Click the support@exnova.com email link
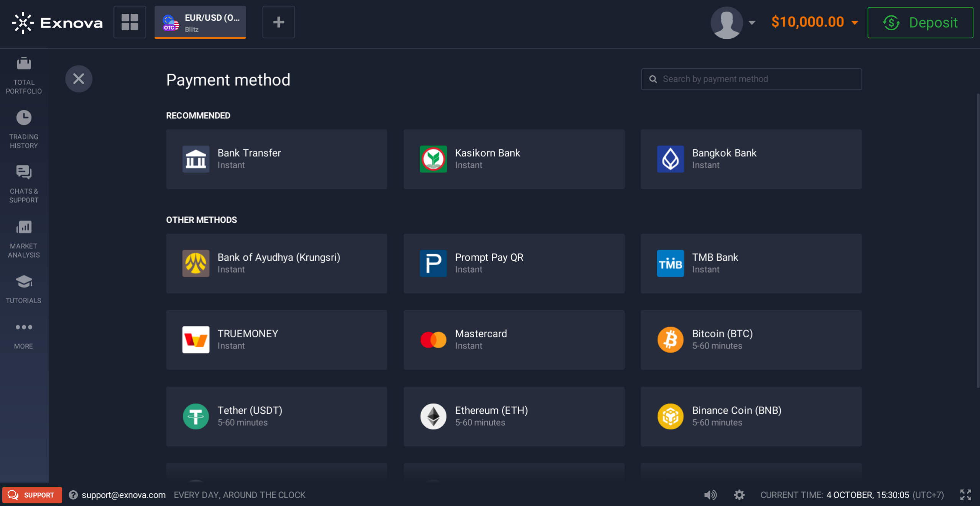Image resolution: width=980 pixels, height=506 pixels. point(123,495)
